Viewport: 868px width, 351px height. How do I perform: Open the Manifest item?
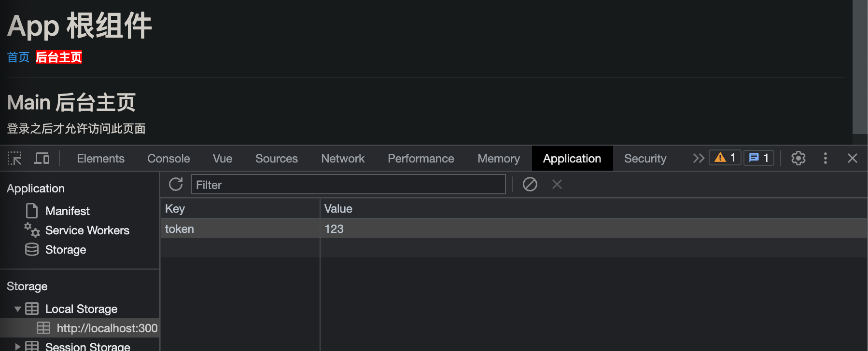pos(67,211)
